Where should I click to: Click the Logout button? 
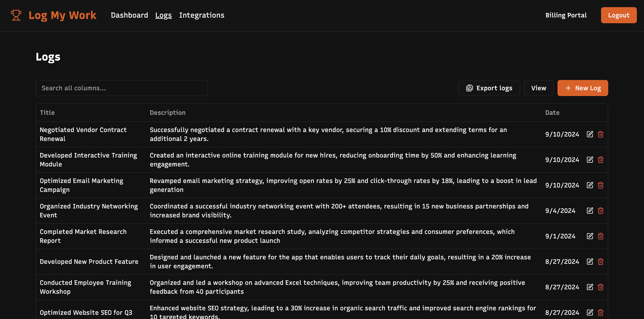[x=619, y=15]
